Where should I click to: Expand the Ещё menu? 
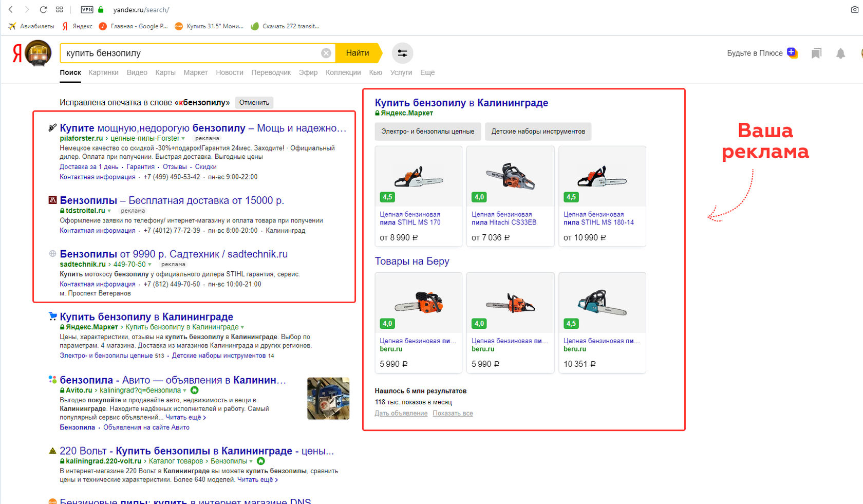[x=427, y=72]
